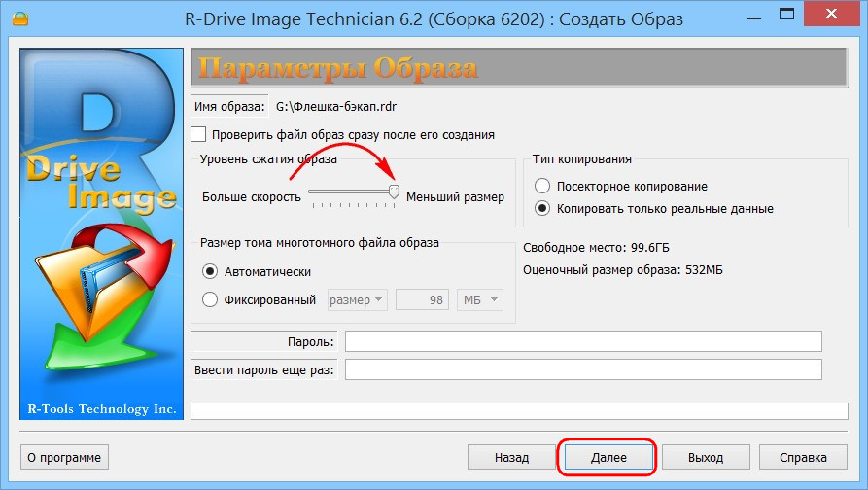
Task: Enable verify image file after creation checkbox
Action: click(198, 134)
